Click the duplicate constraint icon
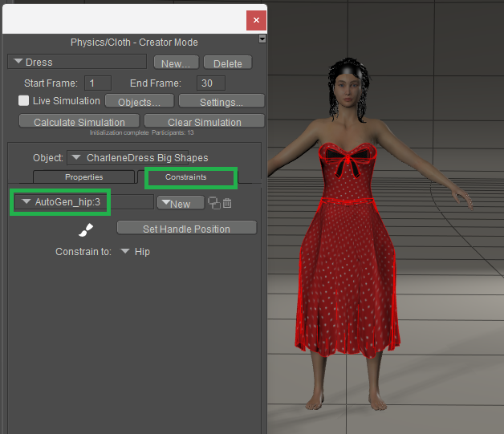Screen dimensions: 504x434 (214, 203)
